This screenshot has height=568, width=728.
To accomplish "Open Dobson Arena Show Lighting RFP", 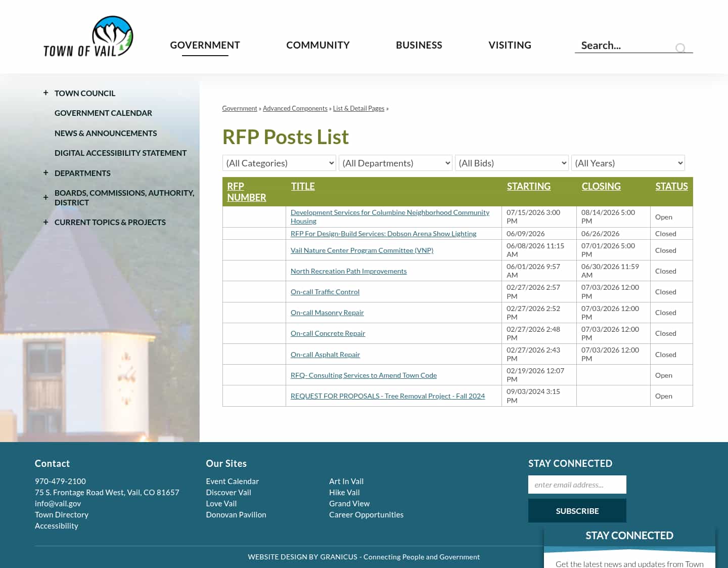I will pyautogui.click(x=383, y=234).
